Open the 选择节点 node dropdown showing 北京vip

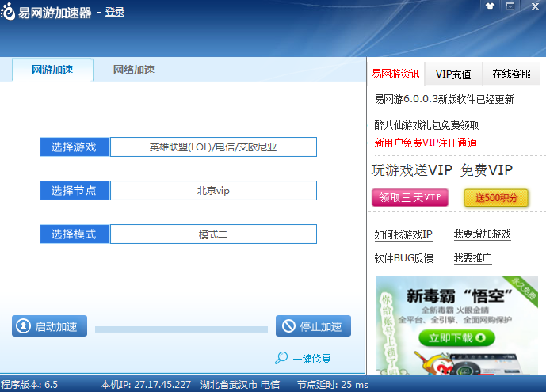pyautogui.click(x=213, y=191)
